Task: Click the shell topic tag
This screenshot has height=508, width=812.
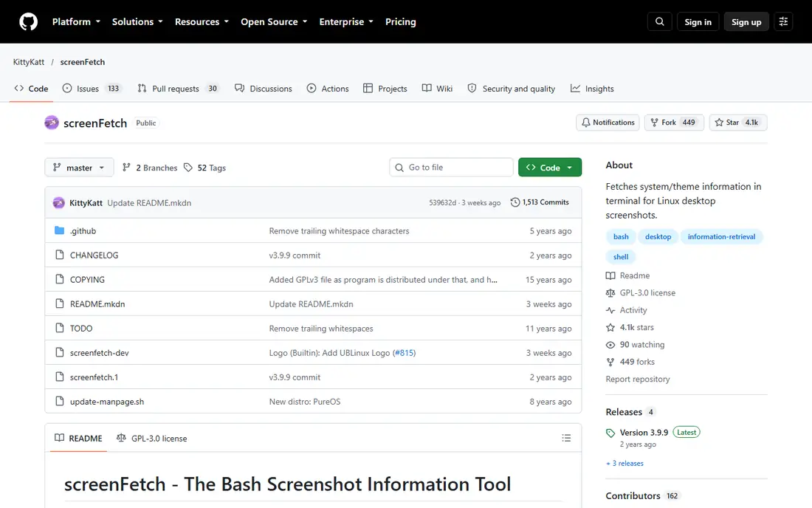Action: [621, 257]
